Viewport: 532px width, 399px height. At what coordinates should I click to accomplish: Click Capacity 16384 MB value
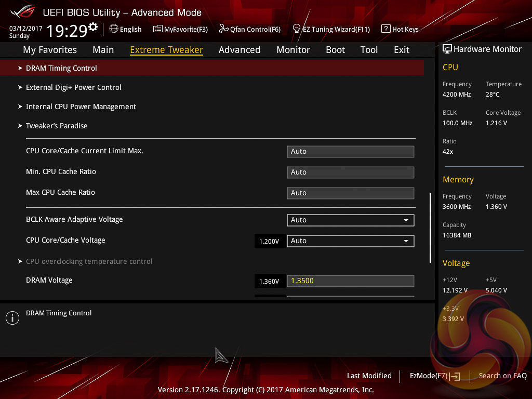pos(457,235)
